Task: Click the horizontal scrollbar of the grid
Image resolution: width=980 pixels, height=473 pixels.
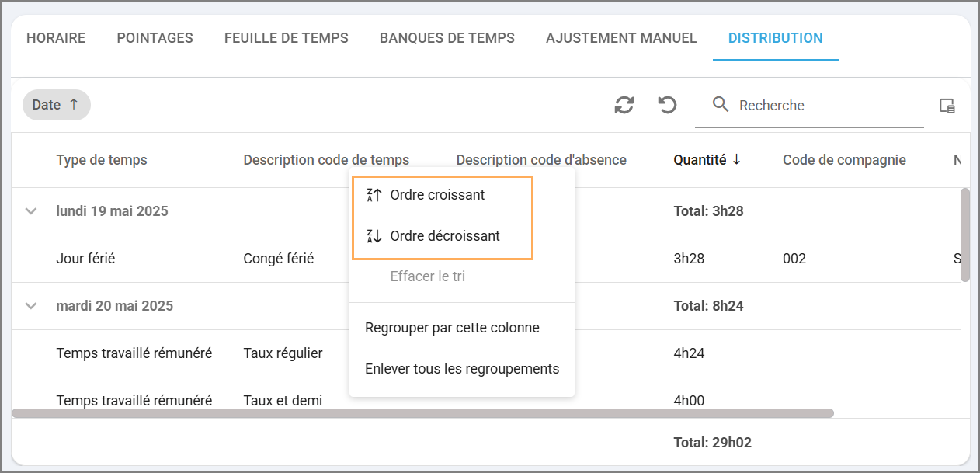Action: pyautogui.click(x=422, y=413)
